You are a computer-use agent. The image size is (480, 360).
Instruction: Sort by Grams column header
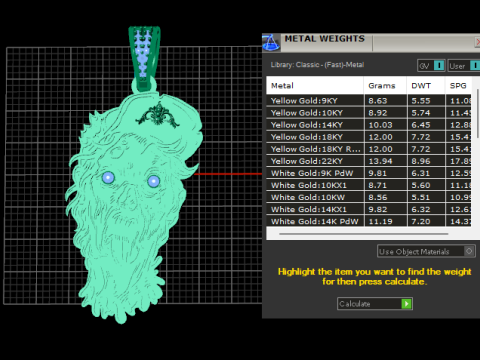(385, 86)
